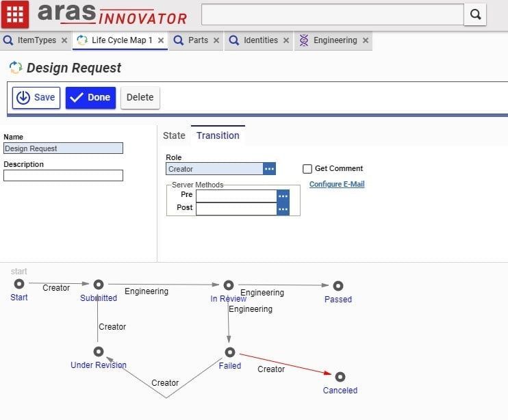Click the Save button

pos(36,97)
